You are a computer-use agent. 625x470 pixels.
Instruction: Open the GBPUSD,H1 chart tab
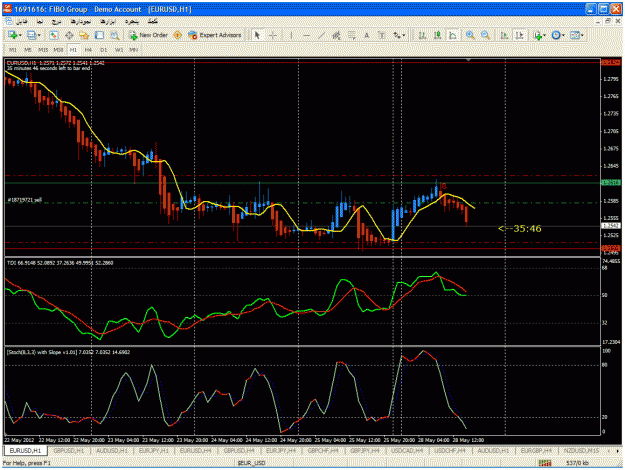pos(69,450)
